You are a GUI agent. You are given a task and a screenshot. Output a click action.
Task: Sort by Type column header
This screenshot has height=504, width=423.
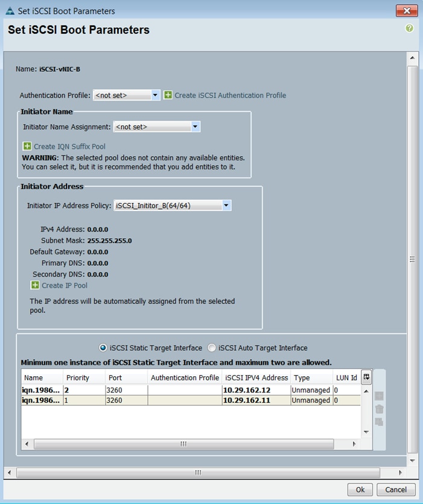point(312,377)
